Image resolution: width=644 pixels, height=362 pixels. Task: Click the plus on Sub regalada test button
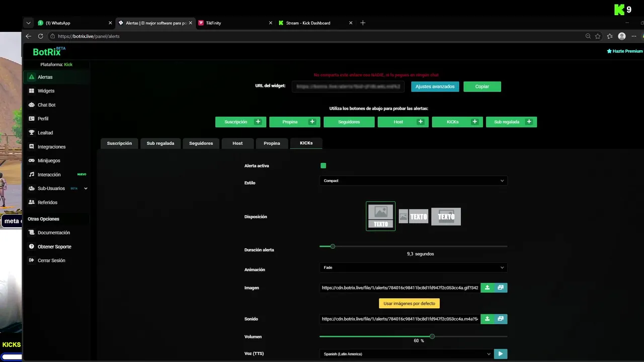529,122
